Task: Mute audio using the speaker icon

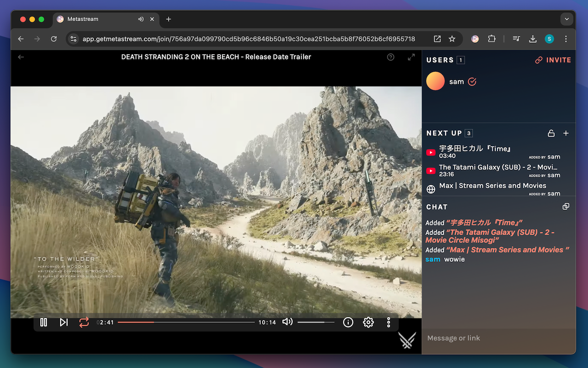Action: click(x=288, y=322)
